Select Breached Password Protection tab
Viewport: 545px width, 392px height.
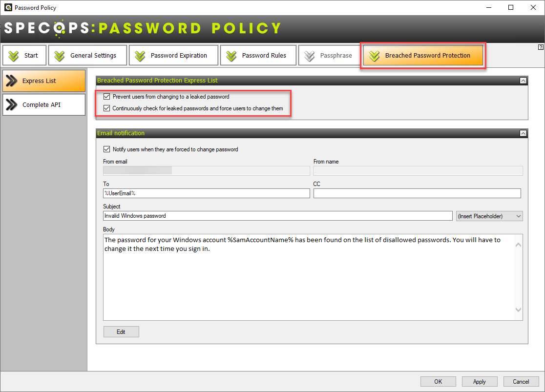[422, 55]
